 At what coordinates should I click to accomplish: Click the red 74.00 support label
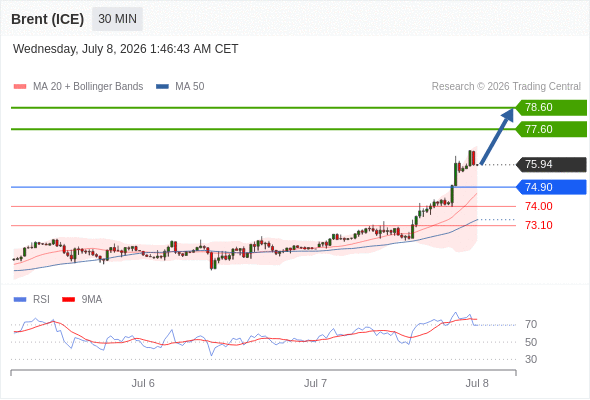tap(539, 206)
